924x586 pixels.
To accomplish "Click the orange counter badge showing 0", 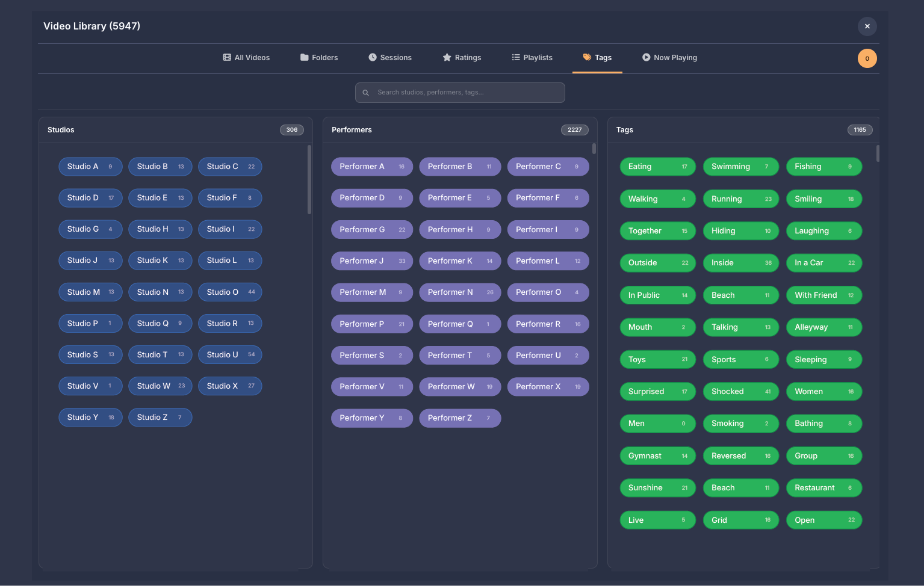I will 867,58.
